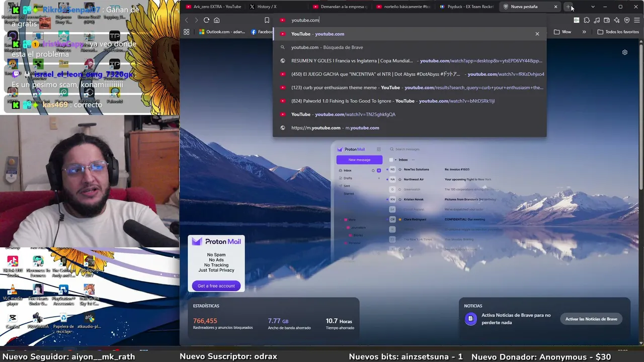Select the Cyberpunk 2077 desktop icon

click(90, 266)
